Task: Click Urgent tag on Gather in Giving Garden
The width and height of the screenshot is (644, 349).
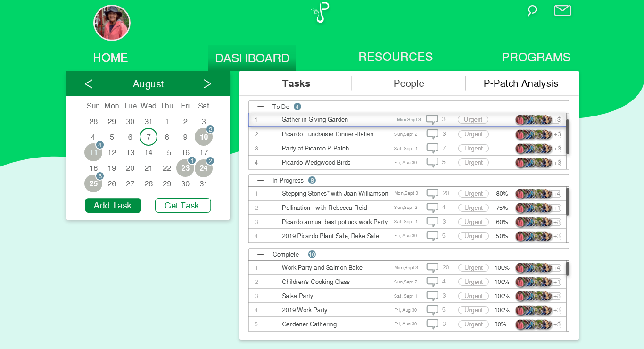Action: coord(473,120)
